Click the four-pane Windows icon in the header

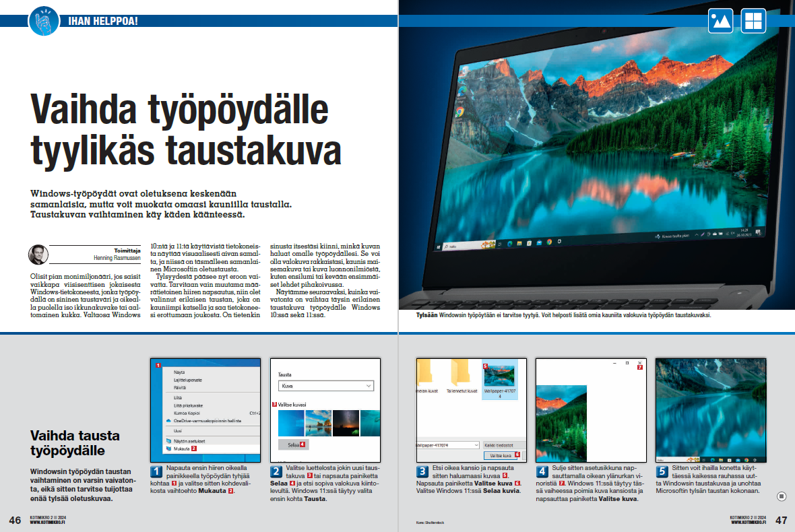coord(753,21)
